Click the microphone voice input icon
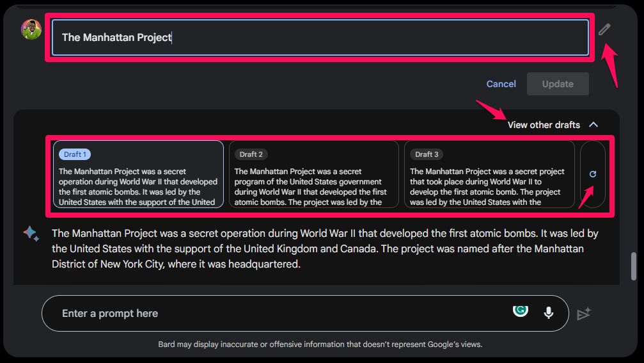Image resolution: width=644 pixels, height=363 pixels. [x=548, y=313]
